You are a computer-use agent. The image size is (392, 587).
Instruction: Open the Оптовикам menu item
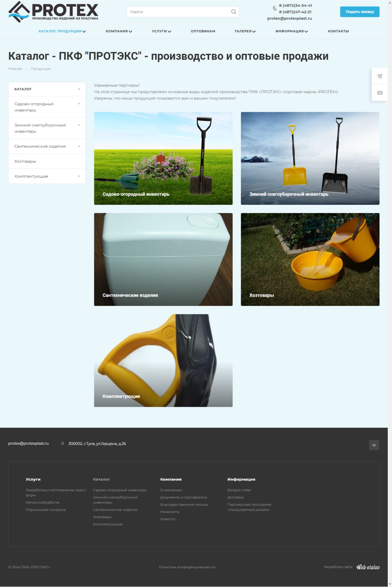tap(203, 31)
